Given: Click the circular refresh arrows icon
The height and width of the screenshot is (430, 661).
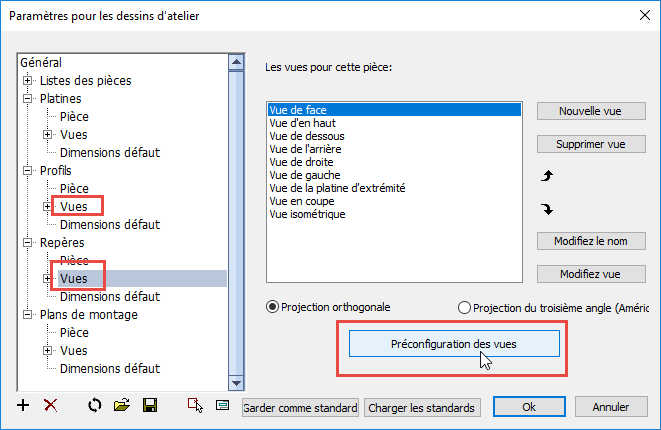Looking at the screenshot, I should [x=95, y=406].
